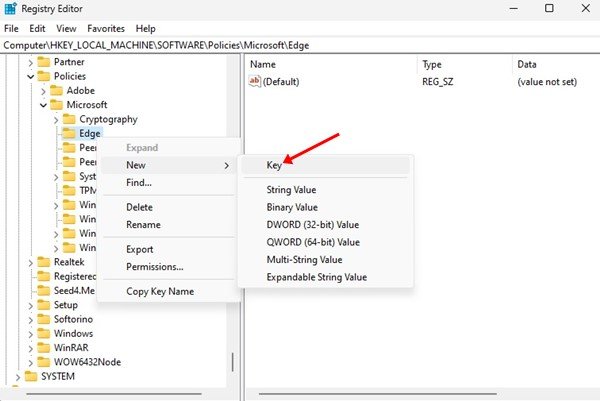Screen dimensions: 600x401
Task: Expand the Realtek tree node
Action: [31, 262]
